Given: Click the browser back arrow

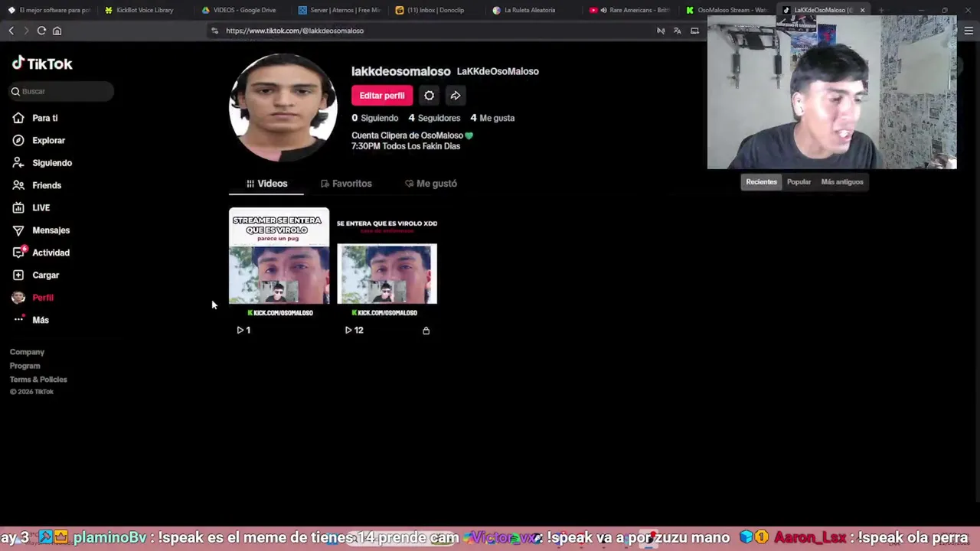Looking at the screenshot, I should 11,31.
